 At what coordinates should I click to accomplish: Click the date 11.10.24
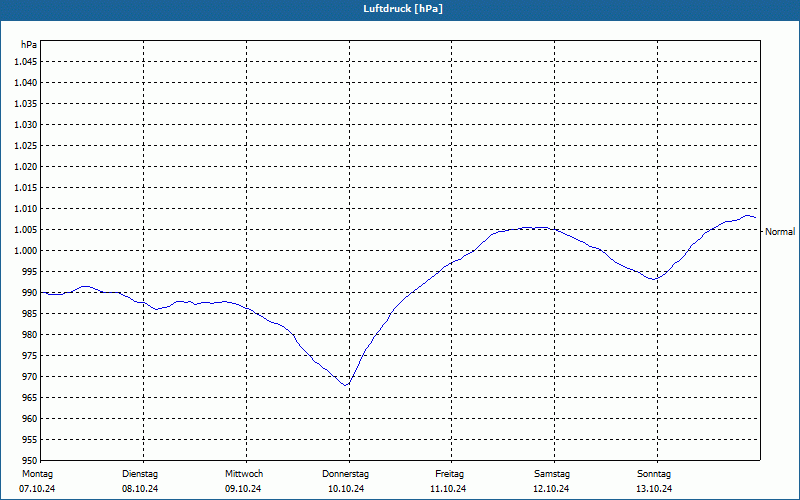pos(448,489)
